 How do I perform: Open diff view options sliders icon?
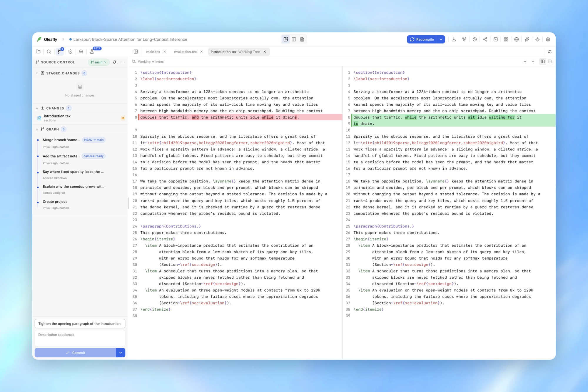549,52
